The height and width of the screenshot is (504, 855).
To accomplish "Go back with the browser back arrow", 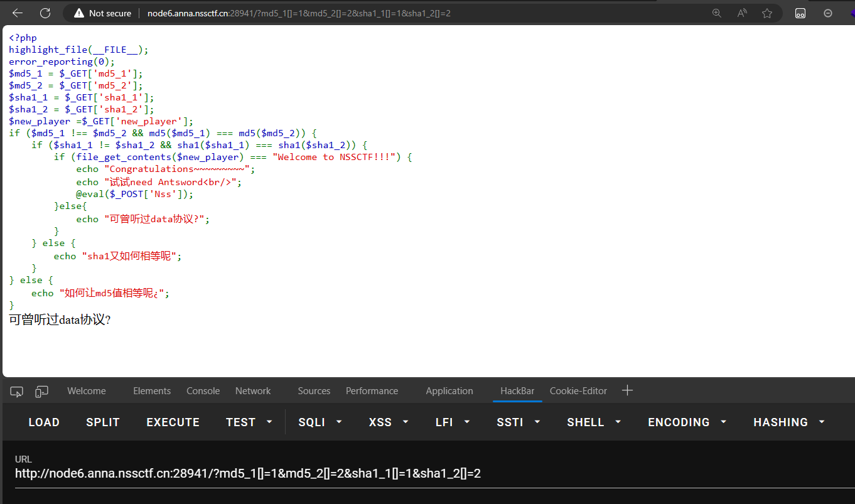I will [18, 13].
